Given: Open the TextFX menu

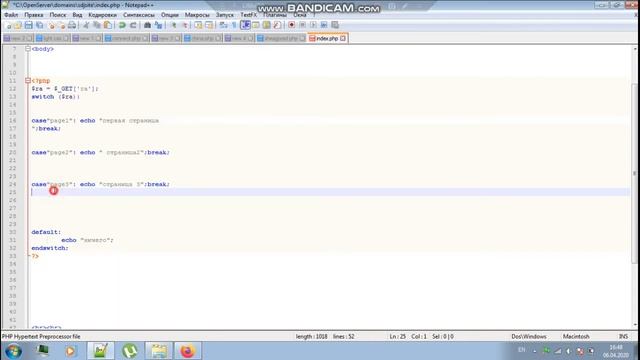Looking at the screenshot, I should pos(248,15).
